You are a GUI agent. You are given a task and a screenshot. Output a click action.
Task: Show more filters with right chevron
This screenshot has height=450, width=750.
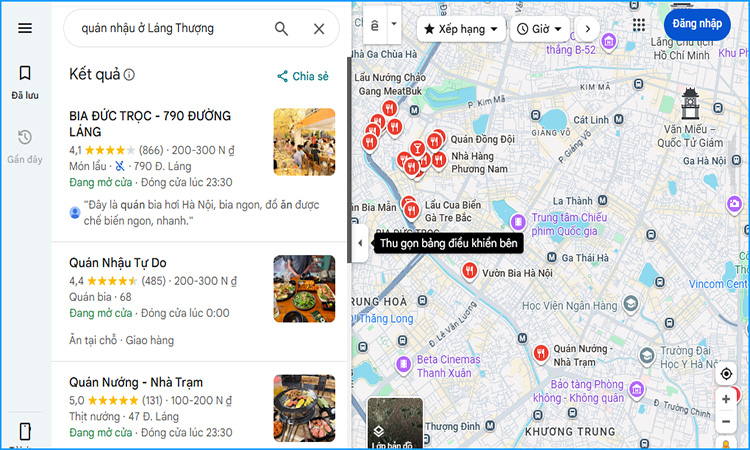click(x=587, y=29)
